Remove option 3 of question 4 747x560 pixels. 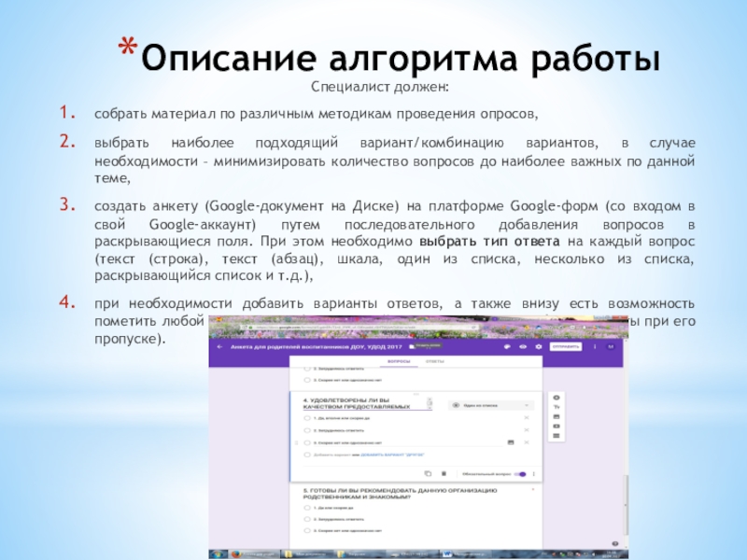coord(527,442)
